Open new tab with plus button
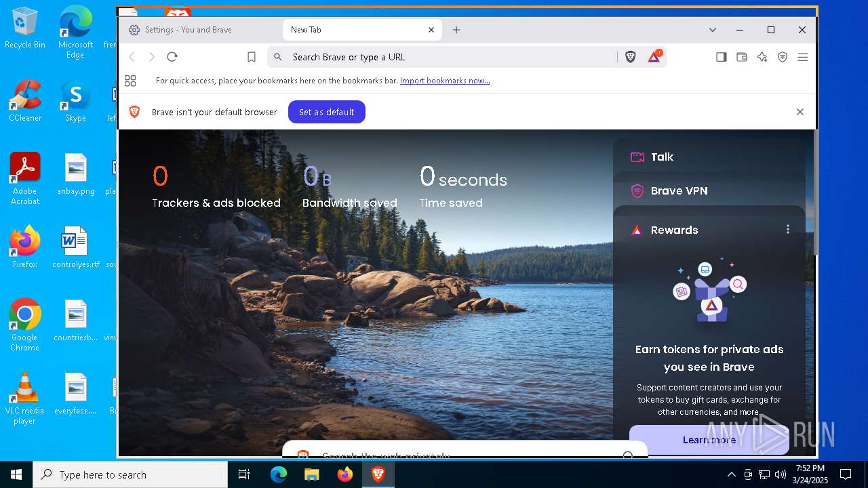Screen dimensions: 868x488 (456, 30)
